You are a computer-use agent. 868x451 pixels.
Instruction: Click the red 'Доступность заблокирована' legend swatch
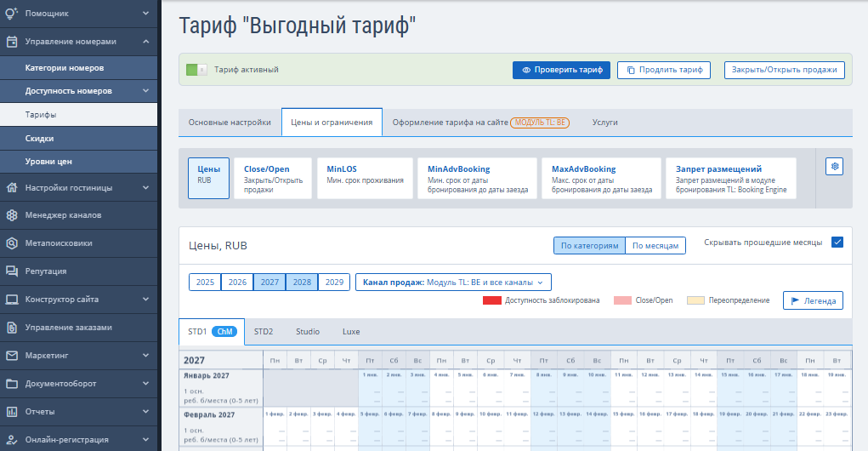(491, 300)
